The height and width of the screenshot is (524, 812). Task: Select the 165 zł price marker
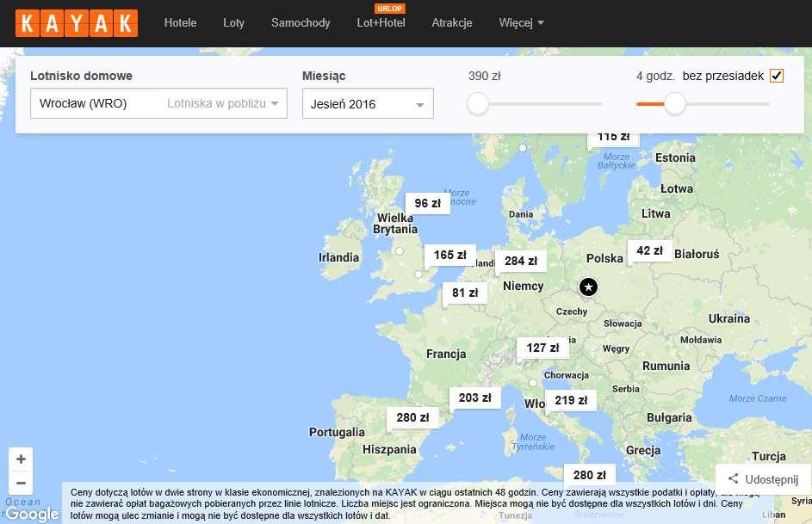(x=449, y=255)
